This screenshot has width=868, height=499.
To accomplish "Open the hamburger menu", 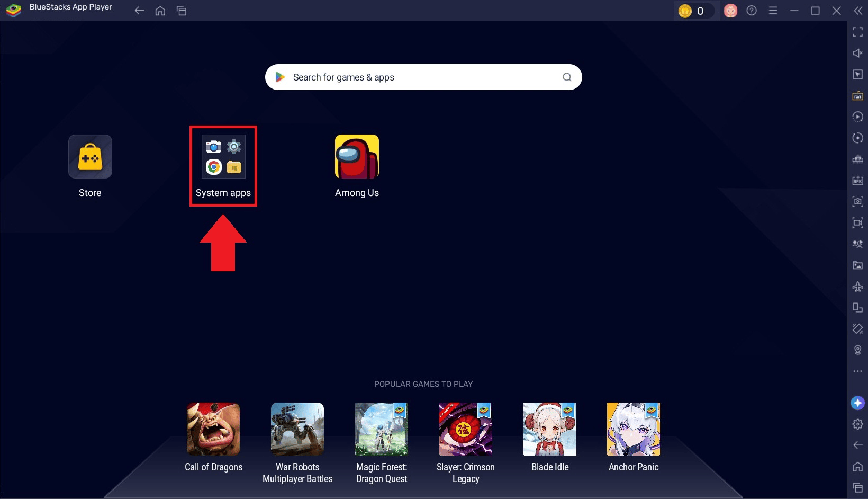I will coord(773,11).
